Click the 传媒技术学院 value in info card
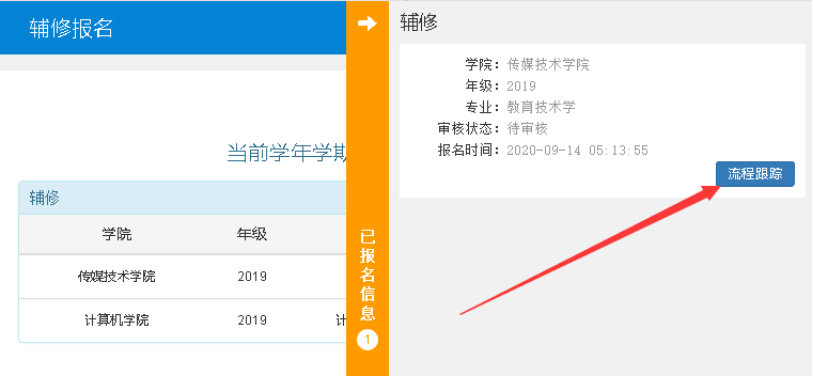The height and width of the screenshot is (377, 813). pyautogui.click(x=548, y=65)
